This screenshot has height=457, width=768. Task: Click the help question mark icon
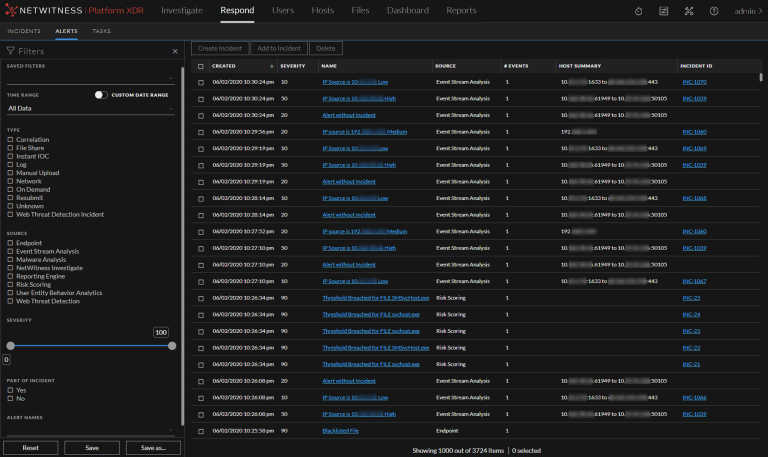click(714, 11)
